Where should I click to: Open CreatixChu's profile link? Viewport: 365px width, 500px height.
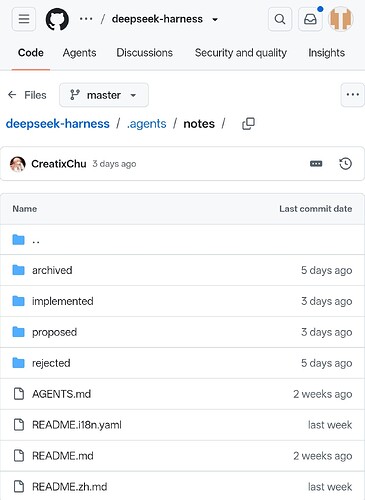pos(59,164)
